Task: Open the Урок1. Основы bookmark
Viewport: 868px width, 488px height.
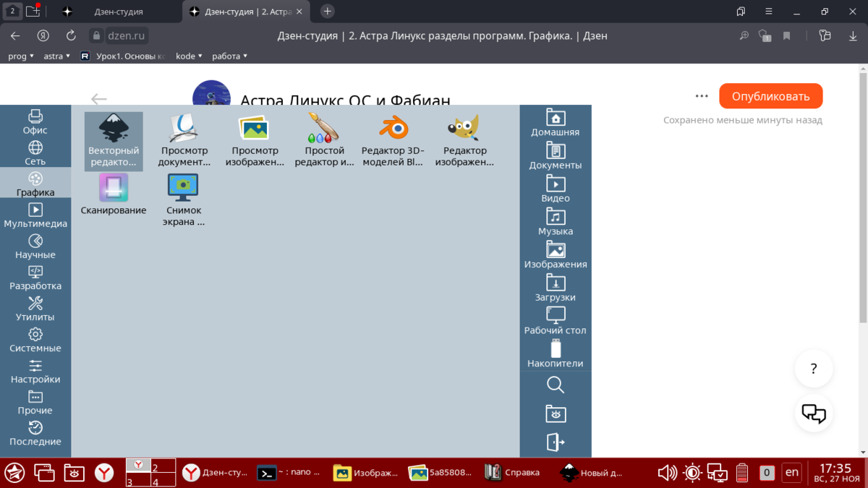Action: coord(124,56)
